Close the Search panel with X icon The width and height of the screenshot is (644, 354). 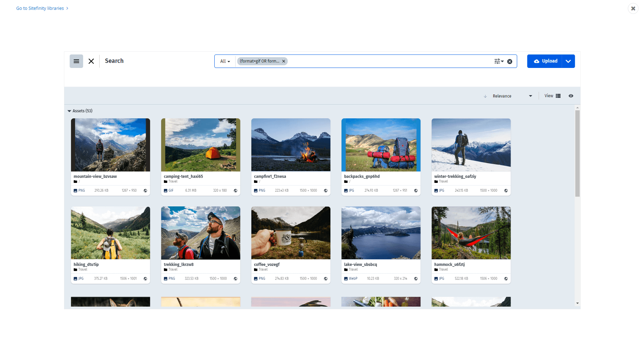(91, 61)
